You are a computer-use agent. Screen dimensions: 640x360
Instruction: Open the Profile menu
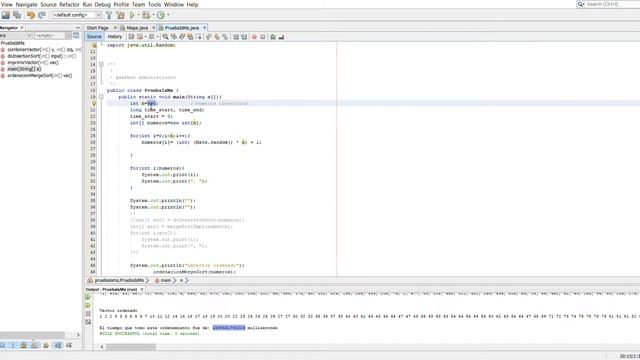pyautogui.click(x=121, y=4)
